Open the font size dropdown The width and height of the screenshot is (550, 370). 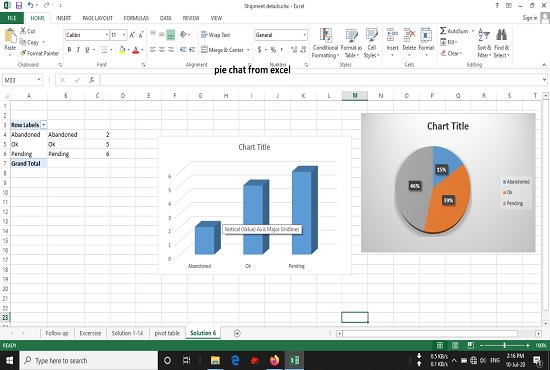coord(124,35)
